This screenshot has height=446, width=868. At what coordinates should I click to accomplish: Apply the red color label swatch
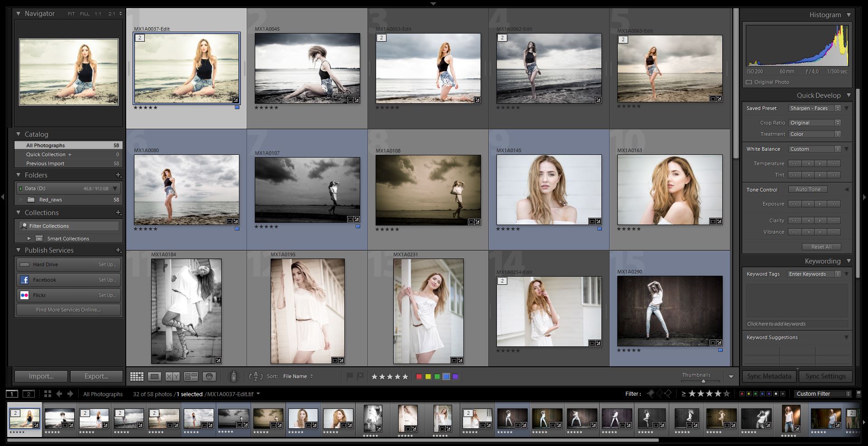coord(419,376)
